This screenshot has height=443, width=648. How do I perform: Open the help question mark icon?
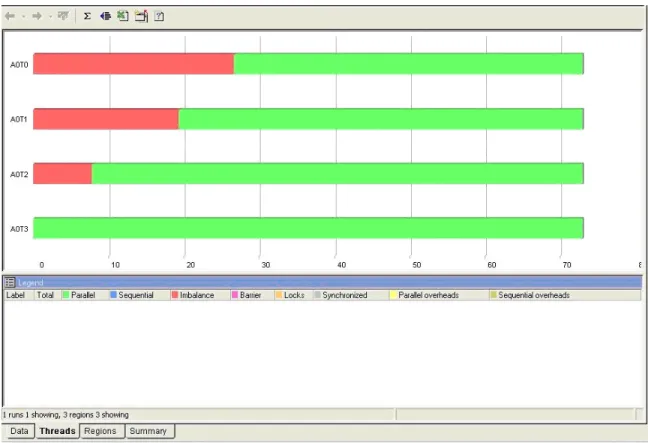click(159, 16)
